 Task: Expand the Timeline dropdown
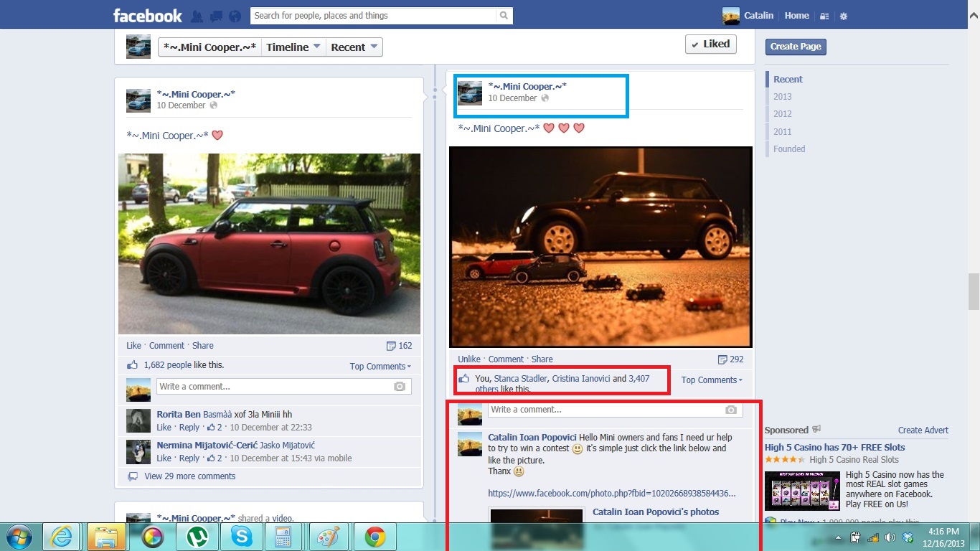click(293, 47)
